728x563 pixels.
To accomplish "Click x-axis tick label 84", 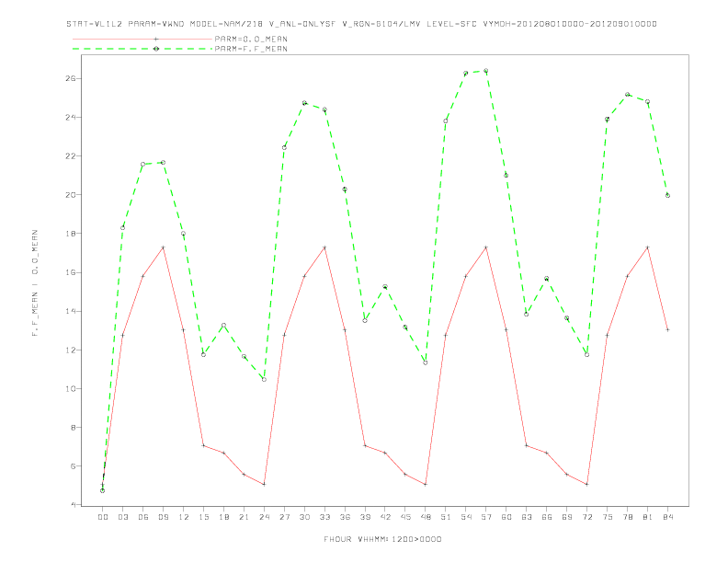I will point(667,517).
